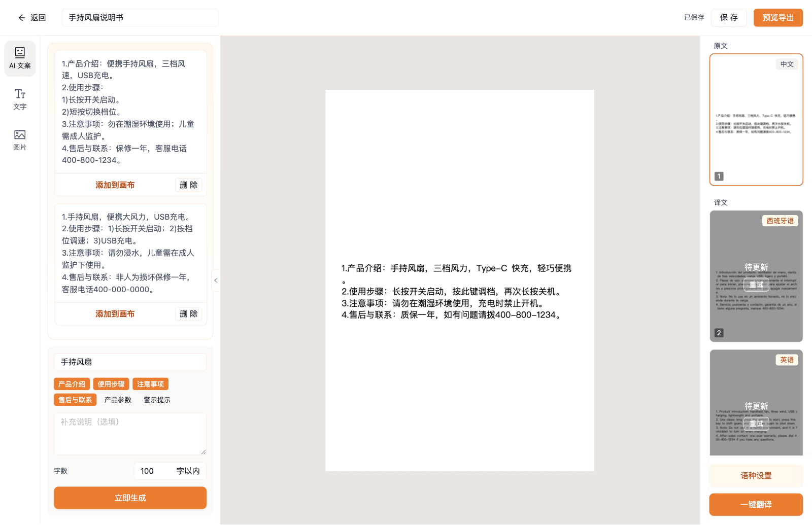Screen dimensions: 812x525
Task: Click 添加到画布 under the first generated copy
Action: 115,185
